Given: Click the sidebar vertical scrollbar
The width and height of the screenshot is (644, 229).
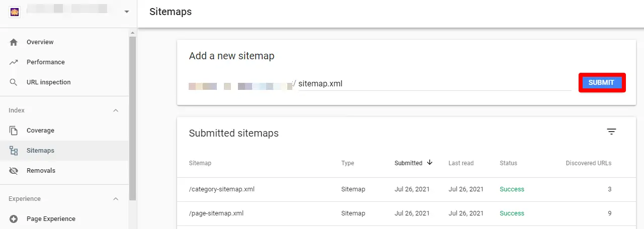Looking at the screenshot, I should click(x=133, y=116).
